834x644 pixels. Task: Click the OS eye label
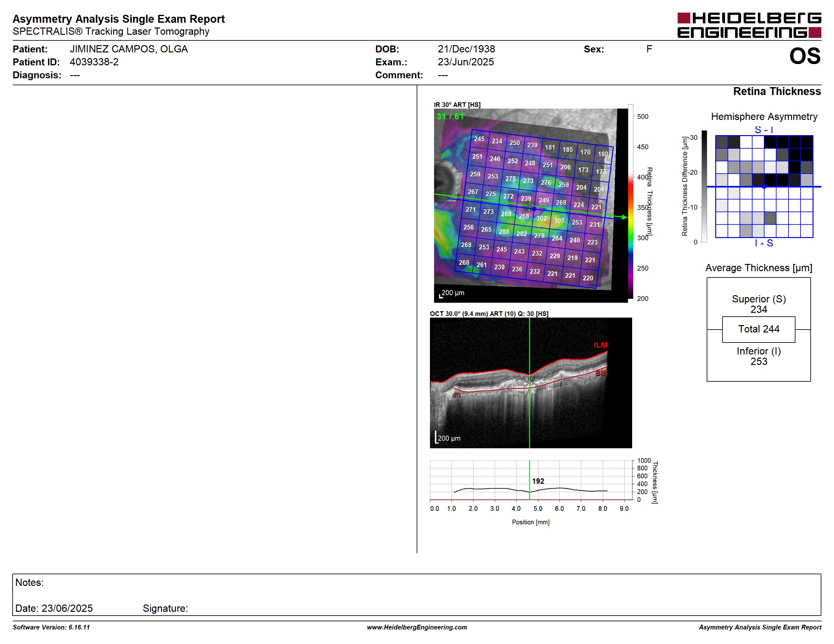805,56
